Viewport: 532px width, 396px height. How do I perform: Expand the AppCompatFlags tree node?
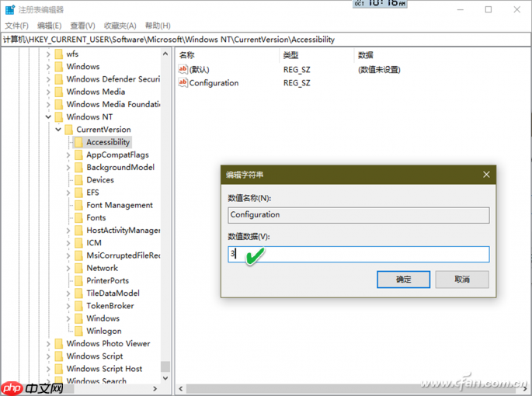[x=68, y=155]
